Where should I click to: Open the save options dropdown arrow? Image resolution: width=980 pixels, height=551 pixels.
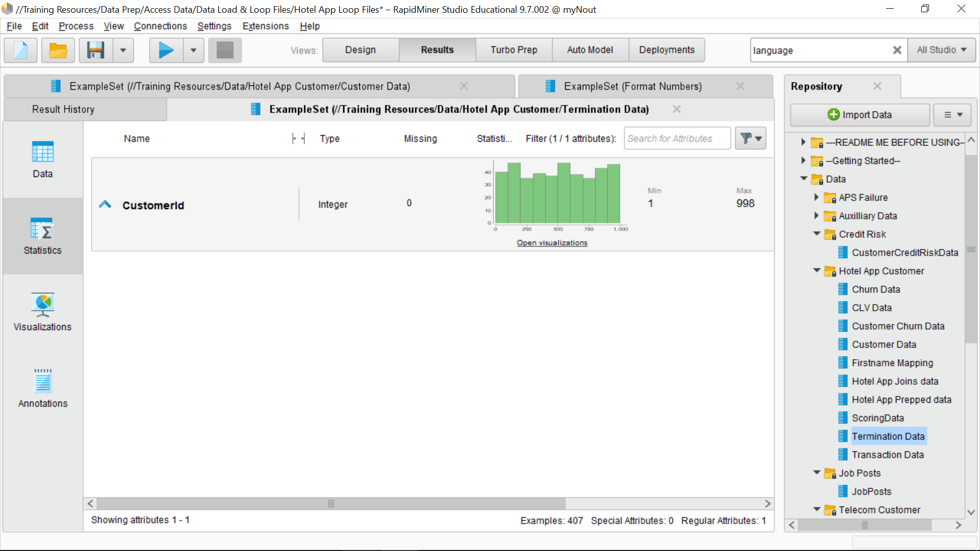click(x=123, y=50)
